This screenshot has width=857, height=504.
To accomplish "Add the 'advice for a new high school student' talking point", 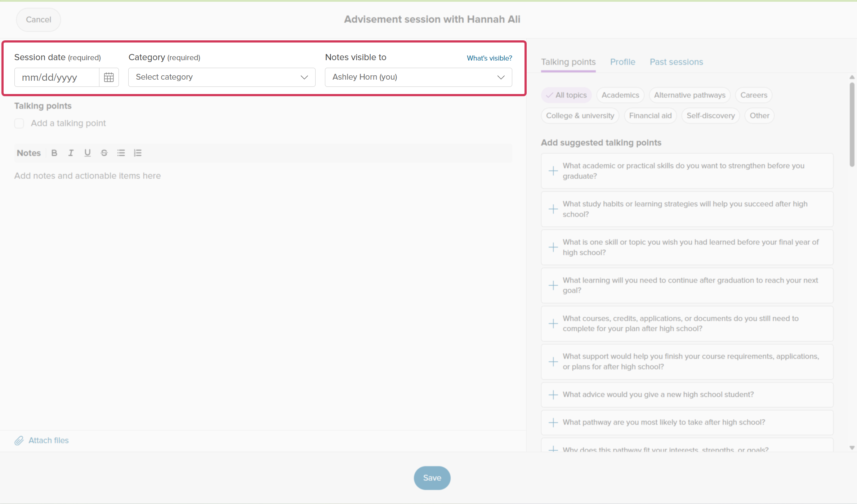I will (687, 394).
